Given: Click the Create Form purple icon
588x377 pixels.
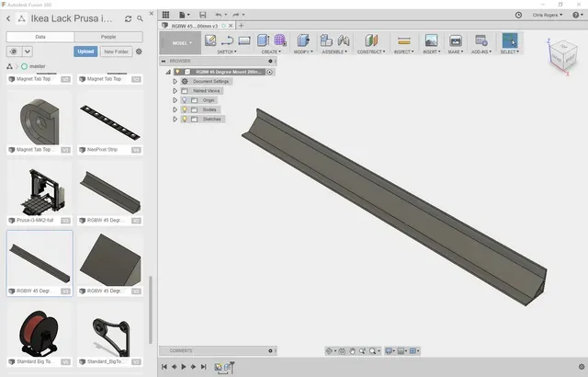Looking at the screenshot, I should click(280, 40).
